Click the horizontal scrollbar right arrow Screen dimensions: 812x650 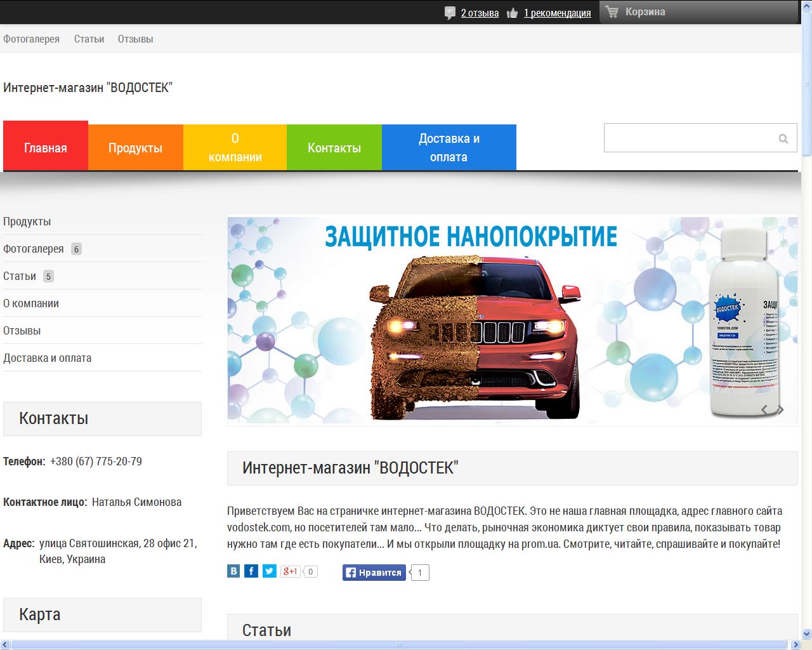point(796,645)
